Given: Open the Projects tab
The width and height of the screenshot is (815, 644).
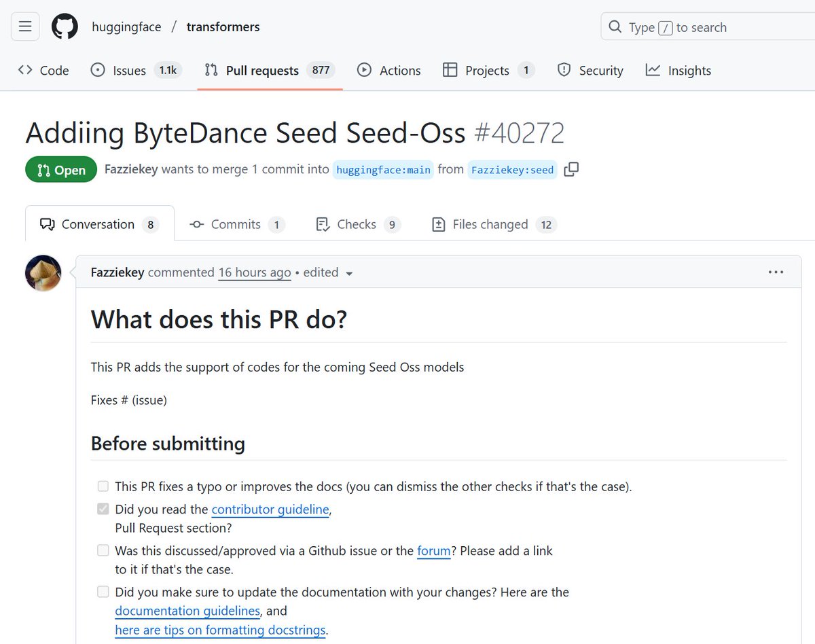Looking at the screenshot, I should pyautogui.click(x=488, y=71).
